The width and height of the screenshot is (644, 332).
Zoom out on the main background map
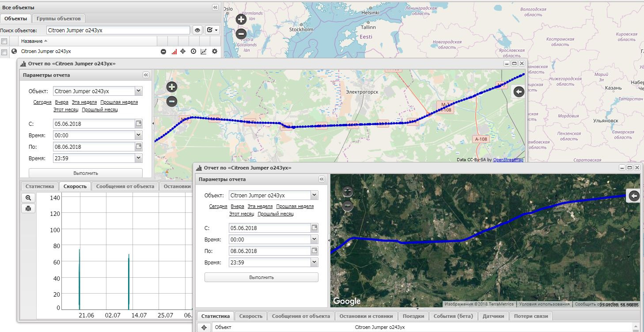point(241,34)
